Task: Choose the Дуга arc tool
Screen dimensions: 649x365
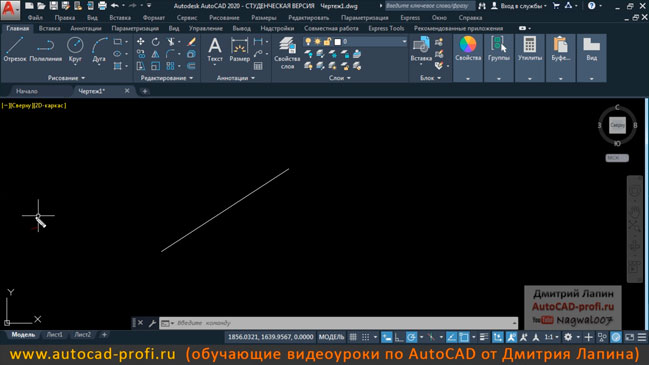Action: click(x=99, y=50)
